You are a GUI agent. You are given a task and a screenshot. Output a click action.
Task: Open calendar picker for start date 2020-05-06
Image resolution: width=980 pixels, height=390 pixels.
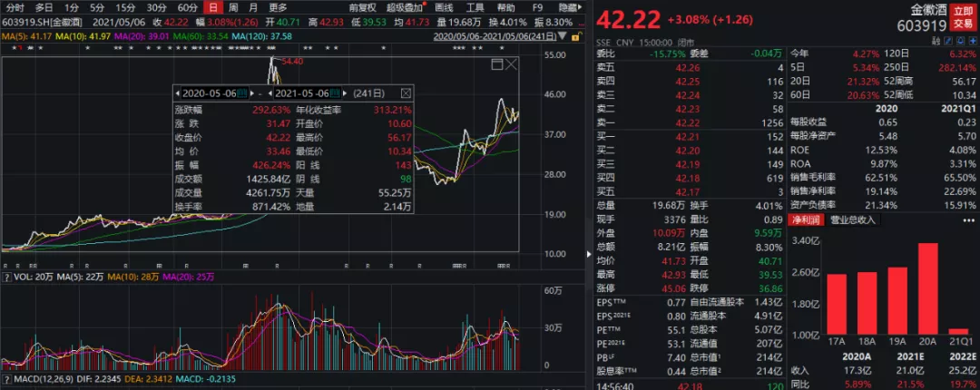242,93
